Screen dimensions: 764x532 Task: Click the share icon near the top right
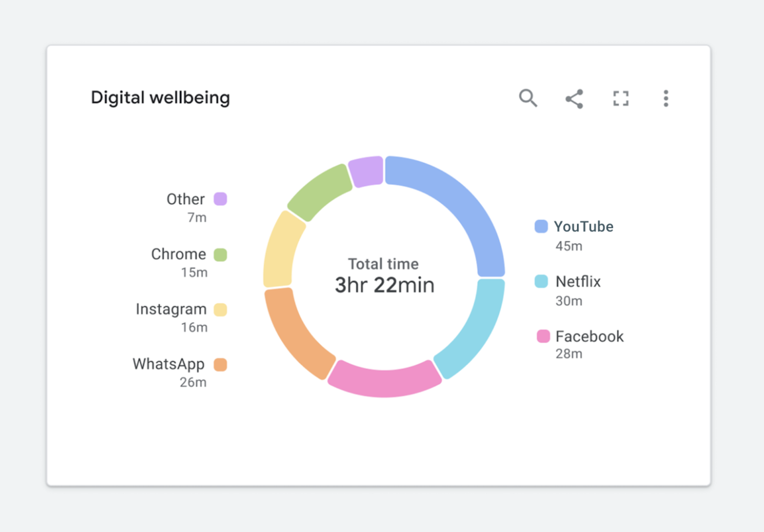pos(574,98)
